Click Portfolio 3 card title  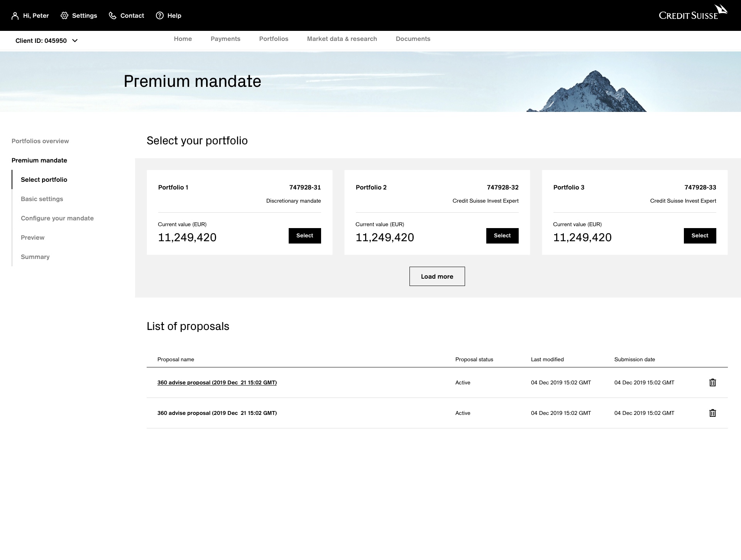tap(569, 188)
